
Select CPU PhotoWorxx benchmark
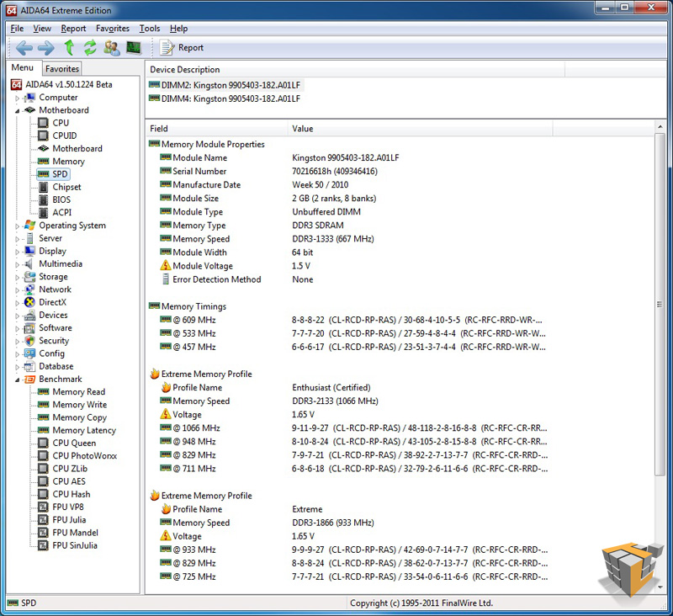pyautogui.click(x=85, y=456)
